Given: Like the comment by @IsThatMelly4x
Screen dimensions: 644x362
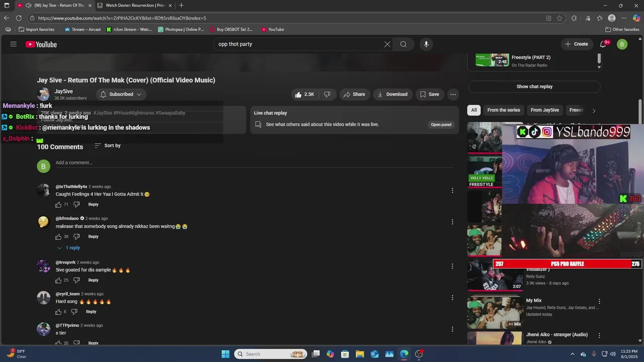Looking at the screenshot, I should coord(58,205).
